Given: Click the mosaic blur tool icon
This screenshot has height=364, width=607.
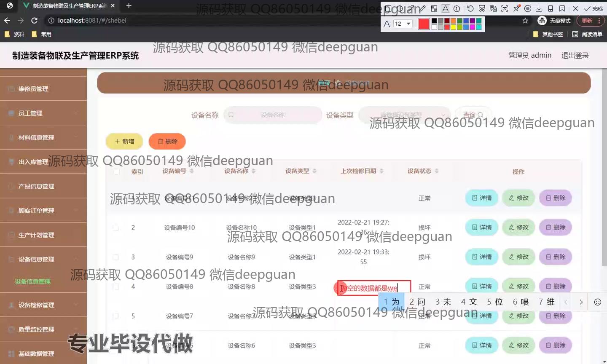Looking at the screenshot, I should (434, 8).
